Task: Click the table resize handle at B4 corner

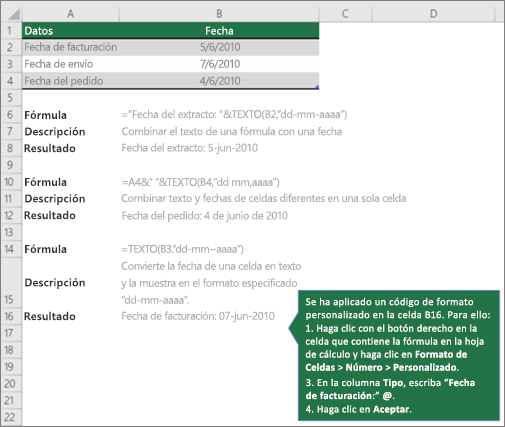Action: pyautogui.click(x=317, y=87)
